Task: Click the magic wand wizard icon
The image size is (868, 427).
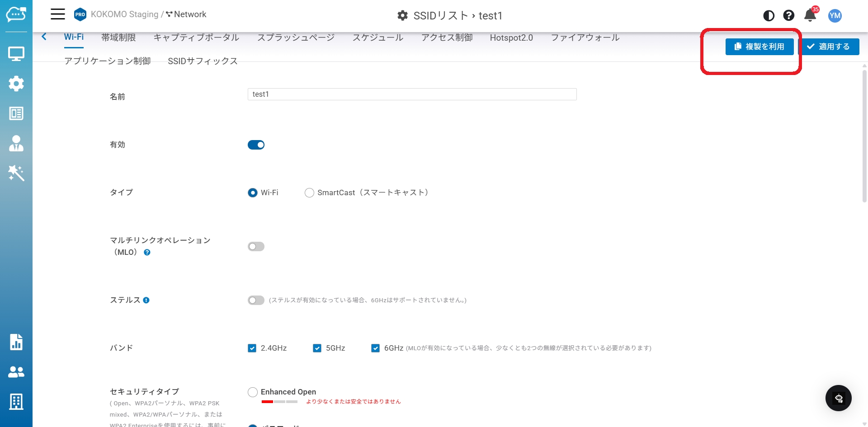Action: click(16, 173)
